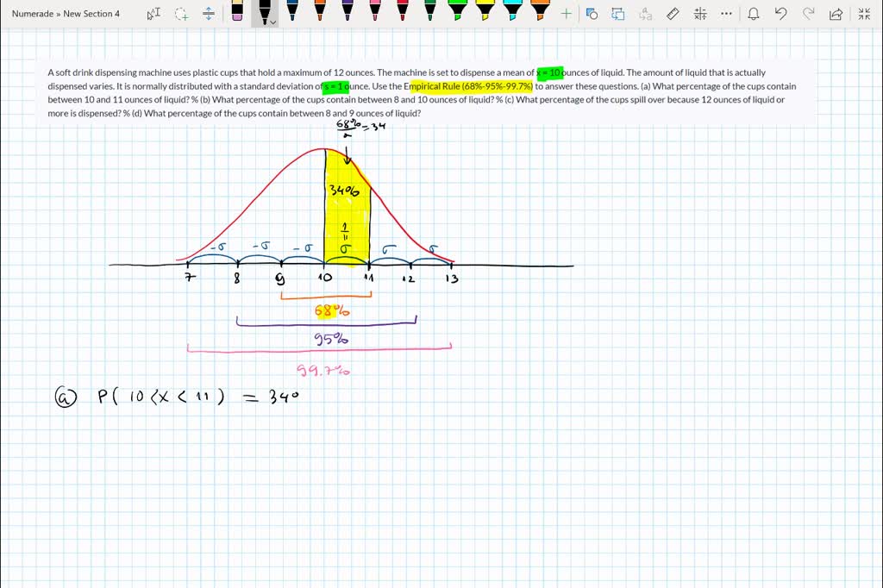Open the Math assistant tool
The height and width of the screenshot is (588, 883).
[x=700, y=14]
